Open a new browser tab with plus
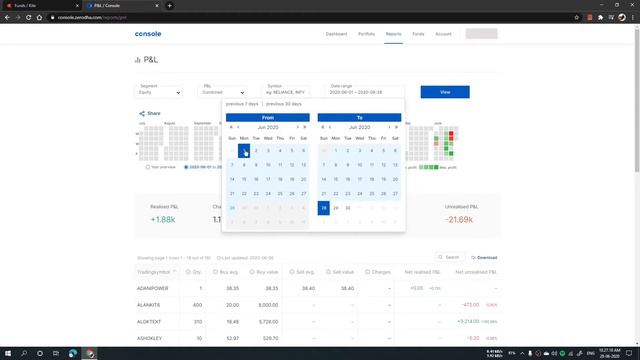Image resolution: width=640 pixels, height=360 pixels. tap(169, 6)
